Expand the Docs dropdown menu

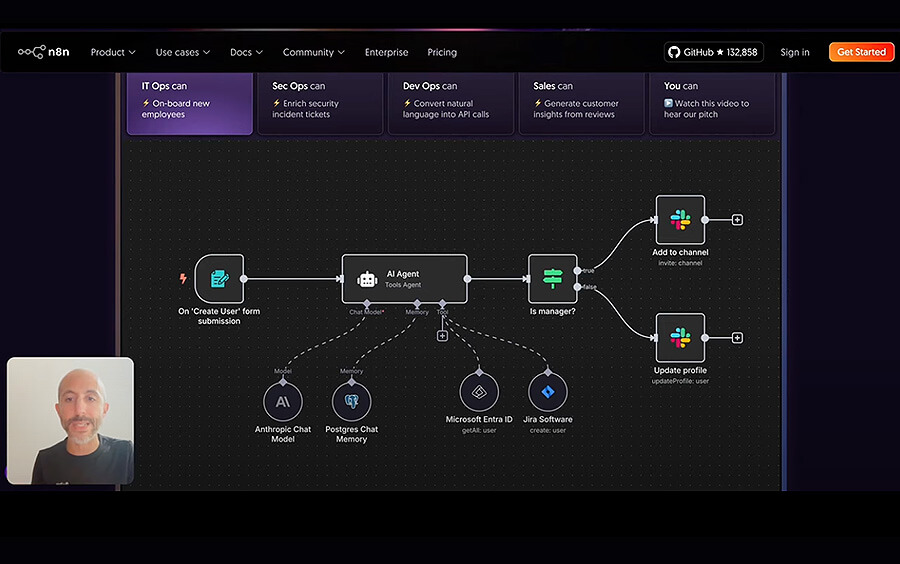click(x=246, y=52)
